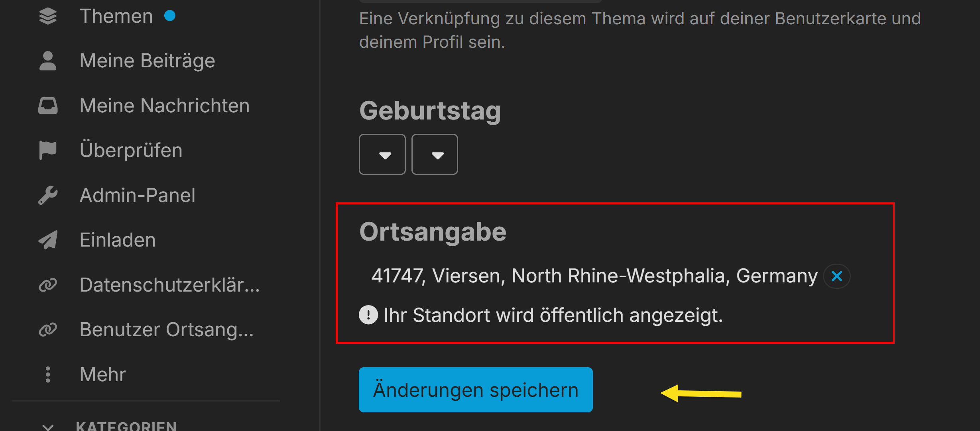
Task: Open the Benutzer Ortsangabe sidebar link
Action: tap(166, 330)
